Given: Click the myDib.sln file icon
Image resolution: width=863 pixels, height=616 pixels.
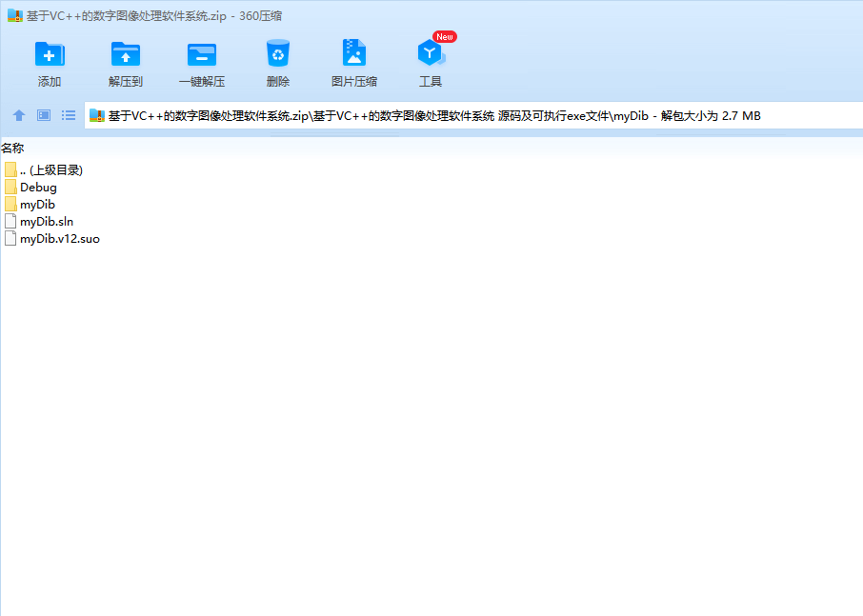Looking at the screenshot, I should pos(10,222).
